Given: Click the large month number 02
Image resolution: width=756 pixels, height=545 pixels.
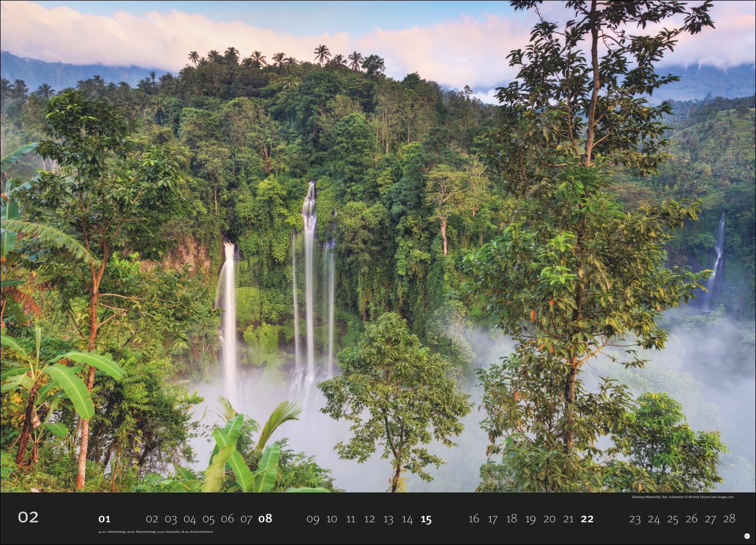Looking at the screenshot, I should pyautogui.click(x=28, y=517).
